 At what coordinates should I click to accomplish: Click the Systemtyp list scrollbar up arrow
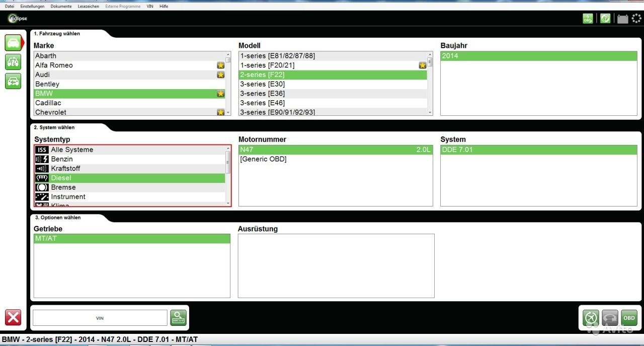(x=228, y=149)
